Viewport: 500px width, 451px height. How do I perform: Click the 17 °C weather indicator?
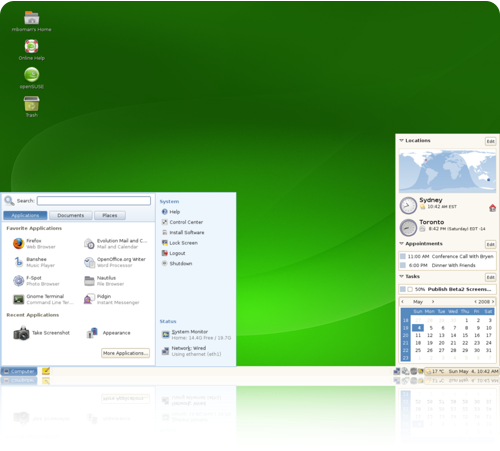[x=435, y=371]
